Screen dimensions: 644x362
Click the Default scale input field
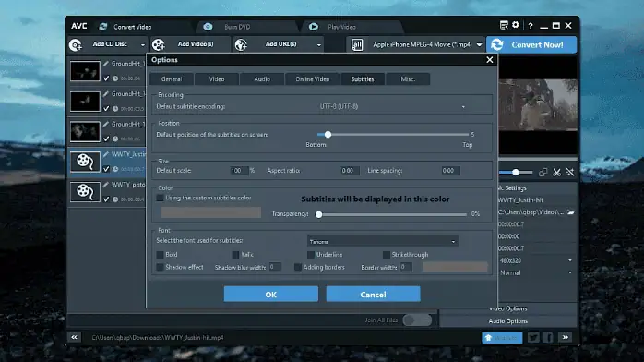point(240,171)
